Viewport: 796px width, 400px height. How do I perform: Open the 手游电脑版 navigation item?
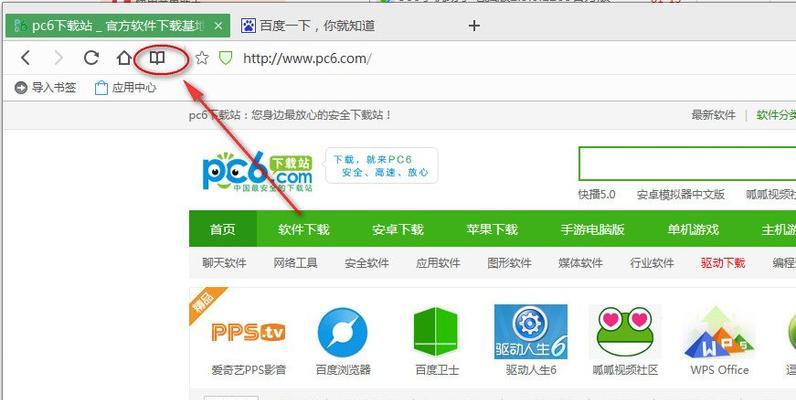[x=592, y=229]
